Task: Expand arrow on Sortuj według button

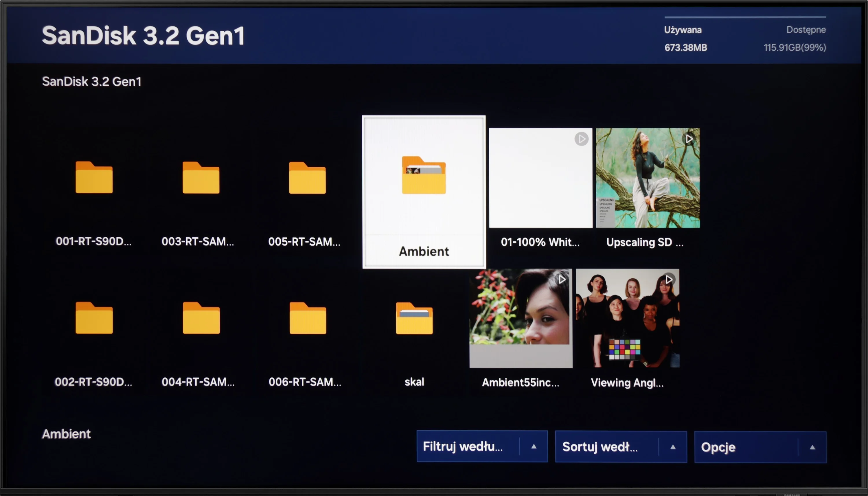Action: click(673, 447)
